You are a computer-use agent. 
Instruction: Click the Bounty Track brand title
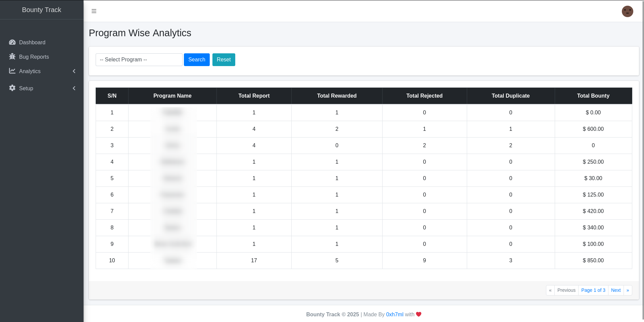42,10
